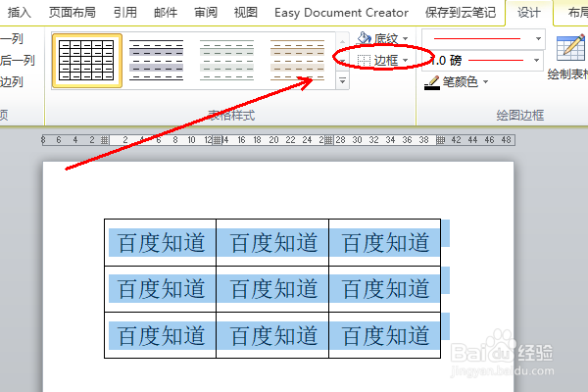The height and width of the screenshot is (392, 588).
Task: Apply the tan banded table style
Action: click(x=297, y=61)
